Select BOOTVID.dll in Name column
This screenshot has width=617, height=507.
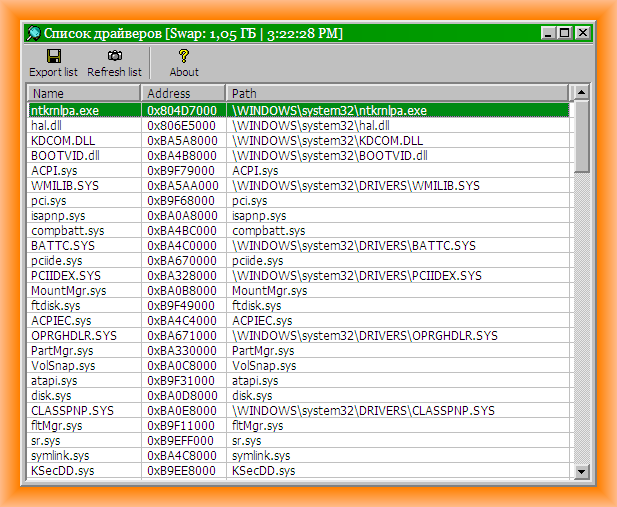pos(65,155)
